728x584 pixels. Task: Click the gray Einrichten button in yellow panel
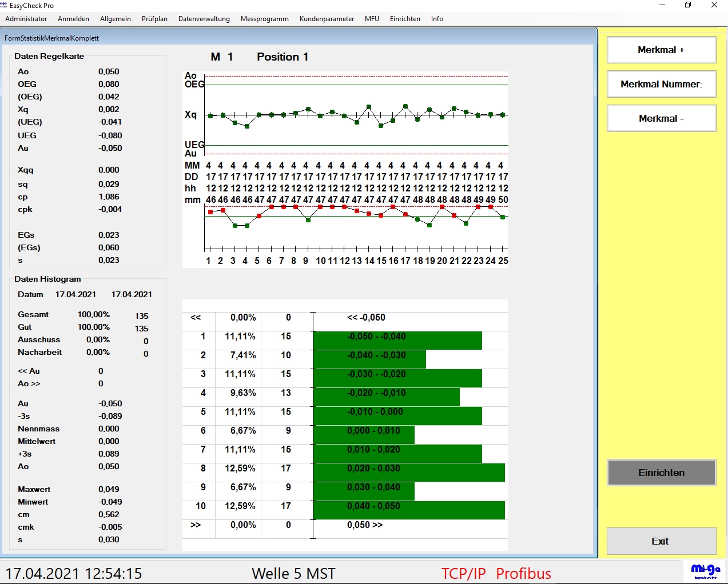point(661,473)
